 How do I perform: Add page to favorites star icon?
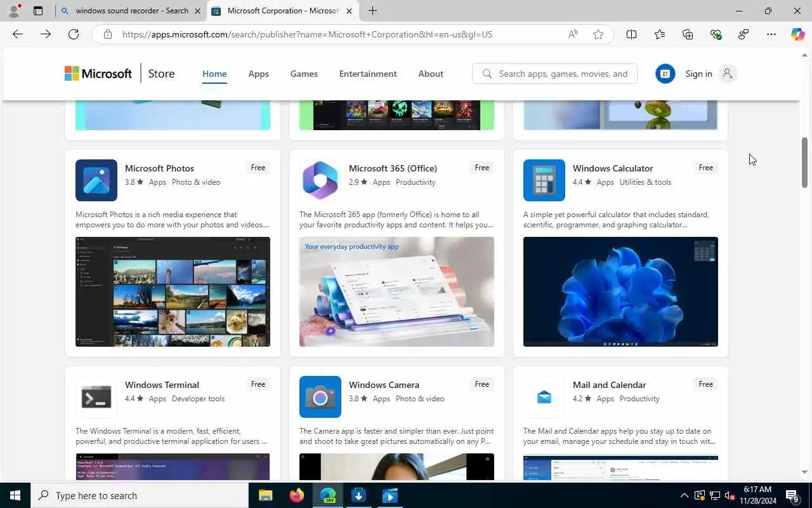pos(598,34)
